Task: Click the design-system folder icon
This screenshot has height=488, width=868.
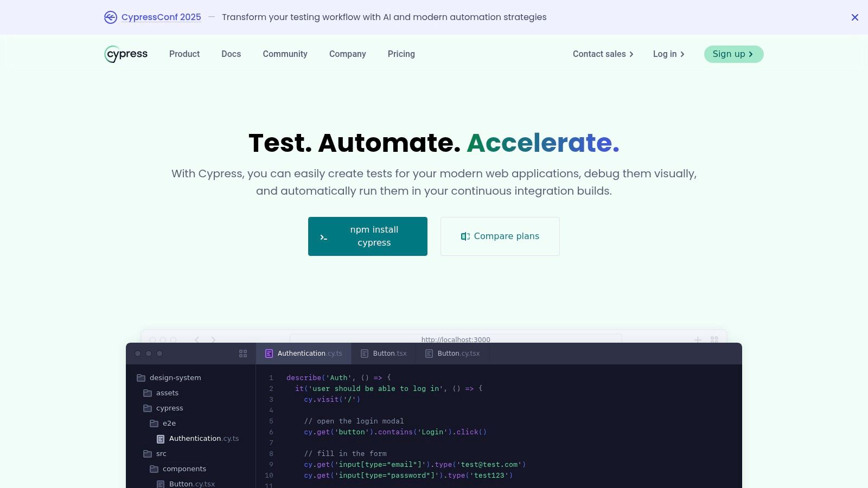Action: tap(141, 378)
